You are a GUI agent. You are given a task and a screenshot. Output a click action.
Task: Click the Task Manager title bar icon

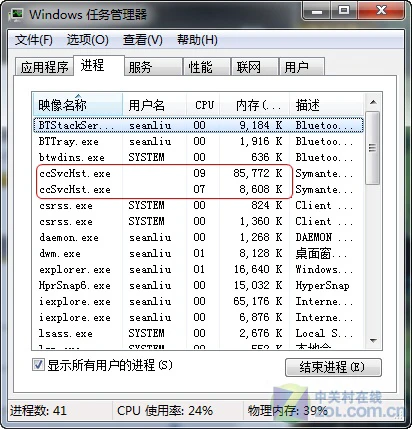point(17,15)
